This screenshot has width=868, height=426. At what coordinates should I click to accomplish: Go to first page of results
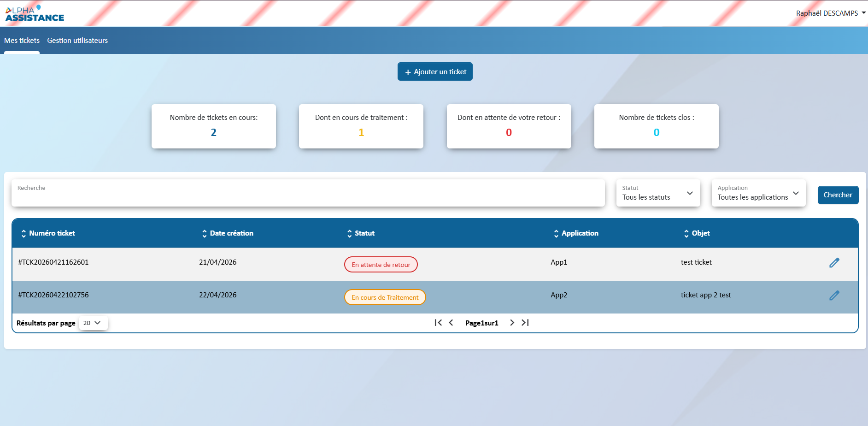click(x=438, y=323)
